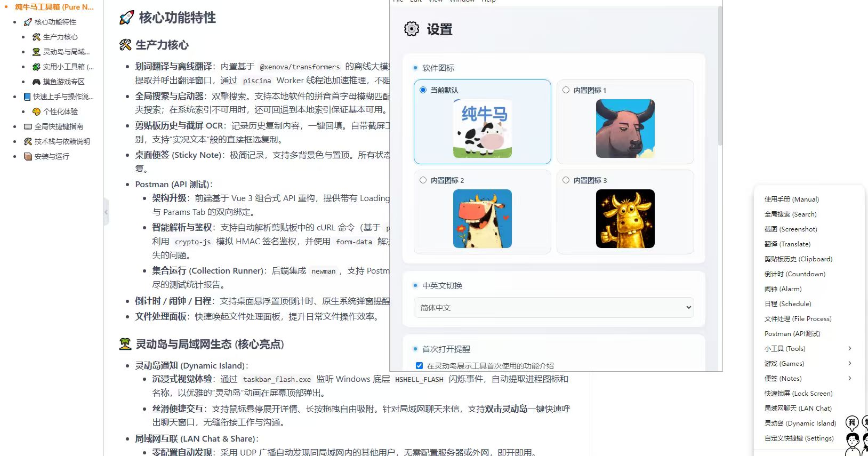Screen dimensions: 868x456
Task: Click the 纯牛马工具箱 title link in sidebar
Action: (x=54, y=7)
